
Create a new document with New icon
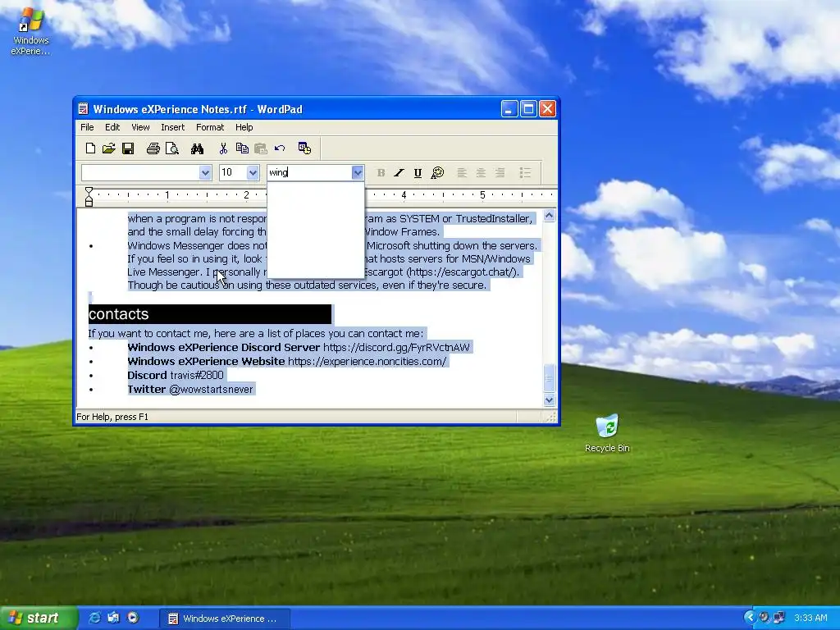pyautogui.click(x=90, y=148)
